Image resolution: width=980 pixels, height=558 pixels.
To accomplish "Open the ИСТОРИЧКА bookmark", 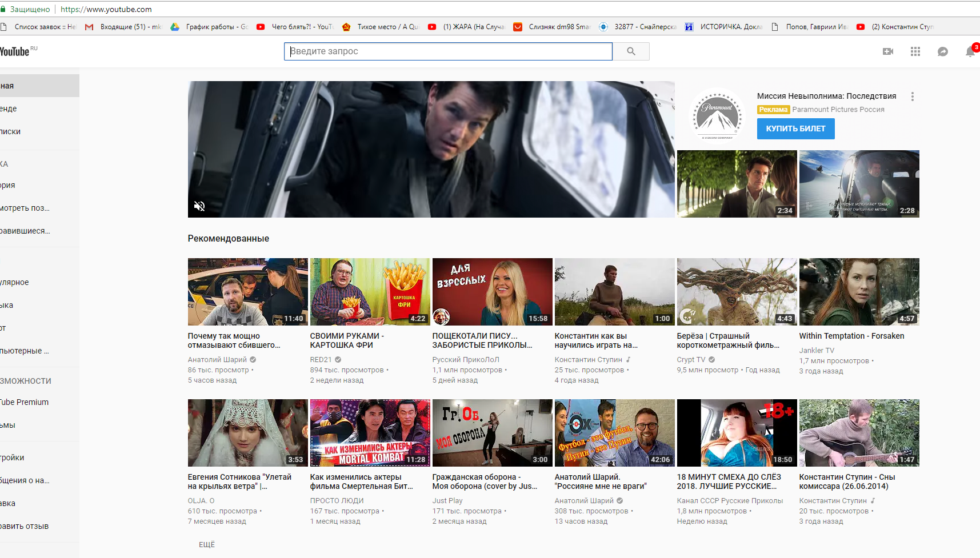I will [x=724, y=27].
